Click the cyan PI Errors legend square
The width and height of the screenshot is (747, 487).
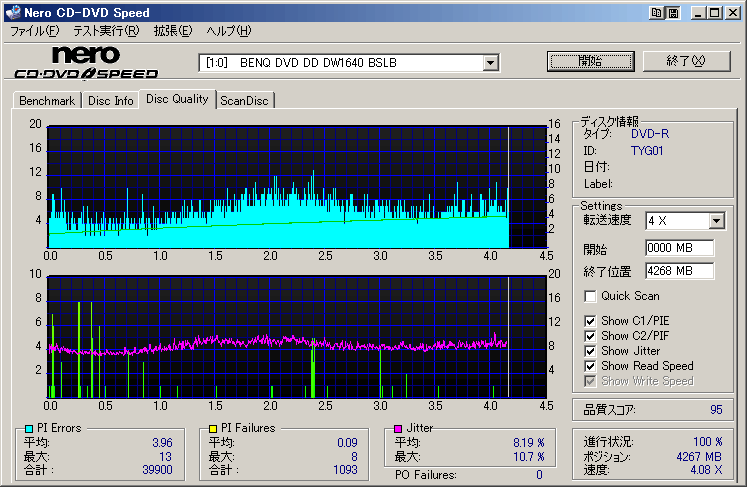click(29, 428)
